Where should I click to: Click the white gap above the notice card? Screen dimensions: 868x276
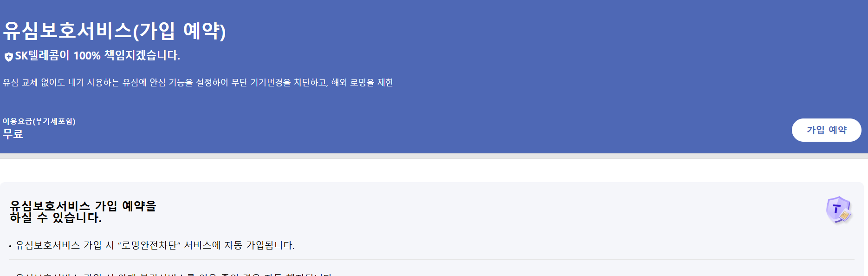pos(434,171)
